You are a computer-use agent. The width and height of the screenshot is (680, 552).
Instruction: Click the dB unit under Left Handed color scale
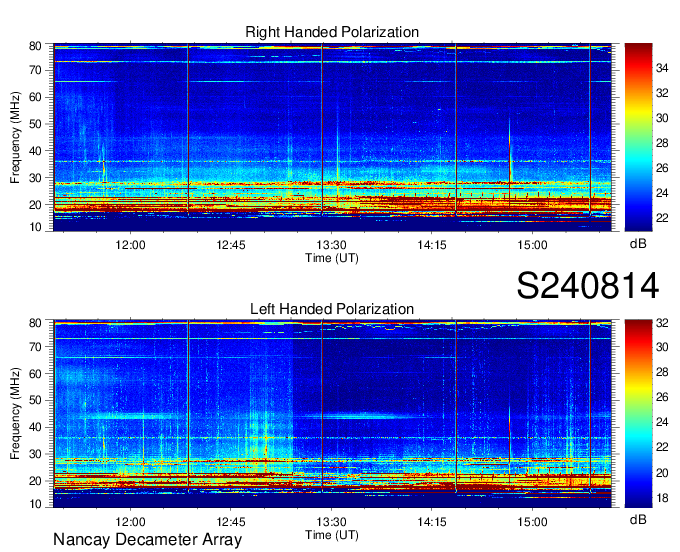point(638,519)
